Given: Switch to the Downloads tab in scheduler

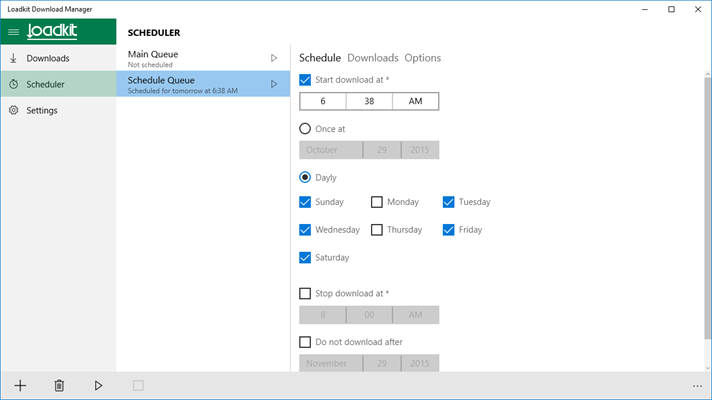Looking at the screenshot, I should (372, 58).
